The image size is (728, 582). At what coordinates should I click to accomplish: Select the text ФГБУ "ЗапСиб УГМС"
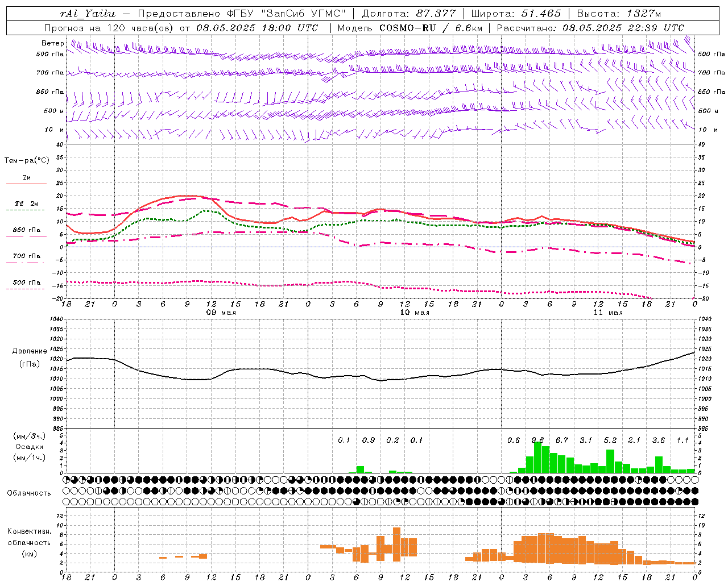pos(287,14)
